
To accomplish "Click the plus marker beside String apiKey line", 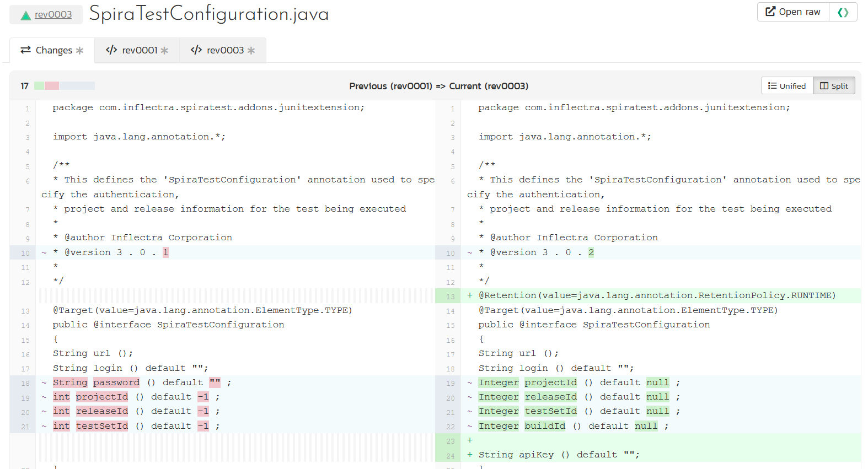I will (470, 455).
